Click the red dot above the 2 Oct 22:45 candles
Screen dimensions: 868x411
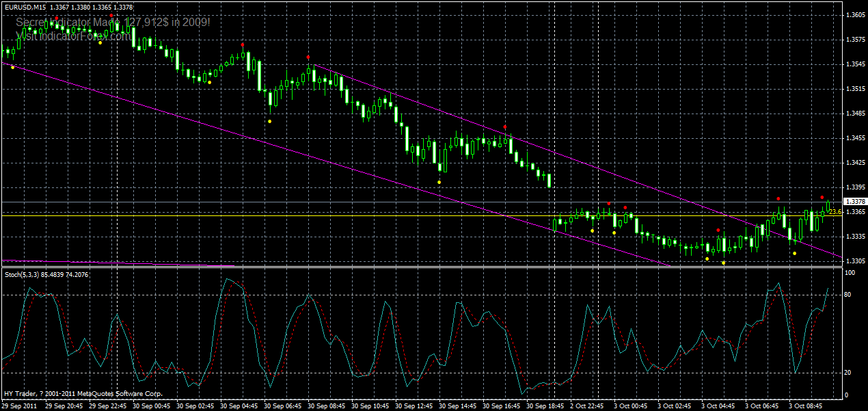(x=608, y=202)
